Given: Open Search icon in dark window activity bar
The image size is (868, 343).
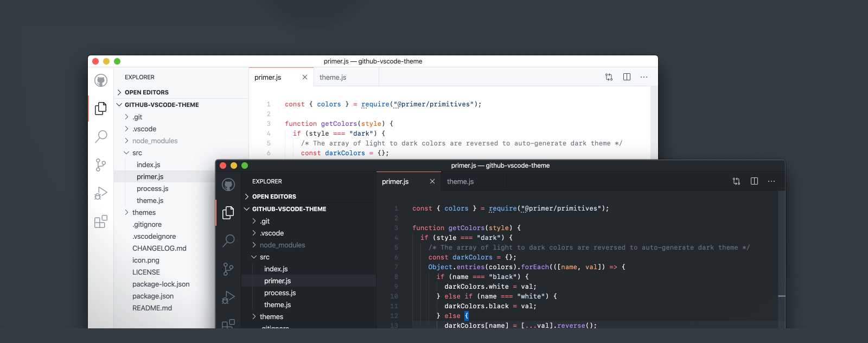Looking at the screenshot, I should (x=228, y=240).
